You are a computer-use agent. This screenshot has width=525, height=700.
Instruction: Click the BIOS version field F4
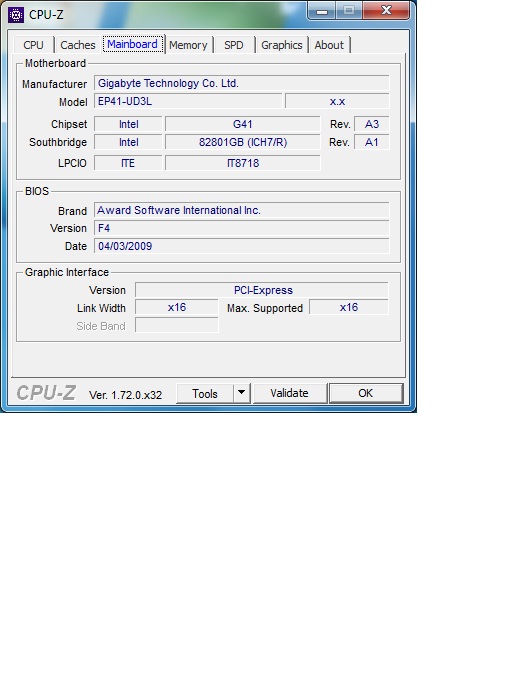[242, 228]
